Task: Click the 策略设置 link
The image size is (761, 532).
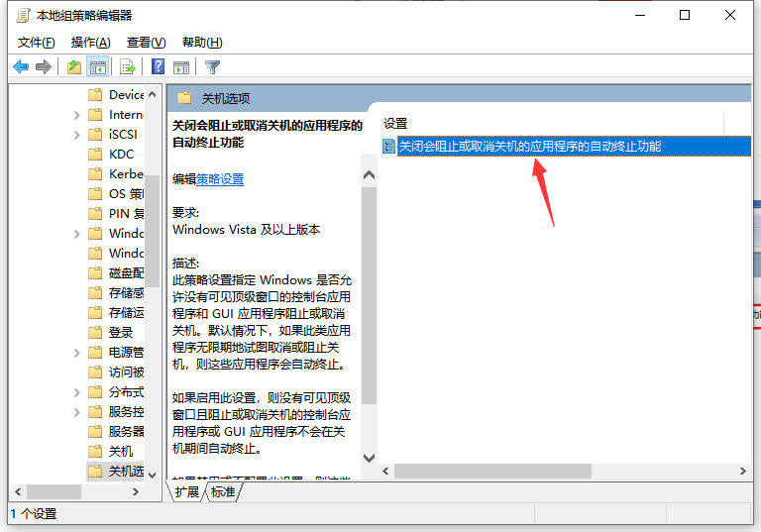Action: pyautogui.click(x=220, y=179)
